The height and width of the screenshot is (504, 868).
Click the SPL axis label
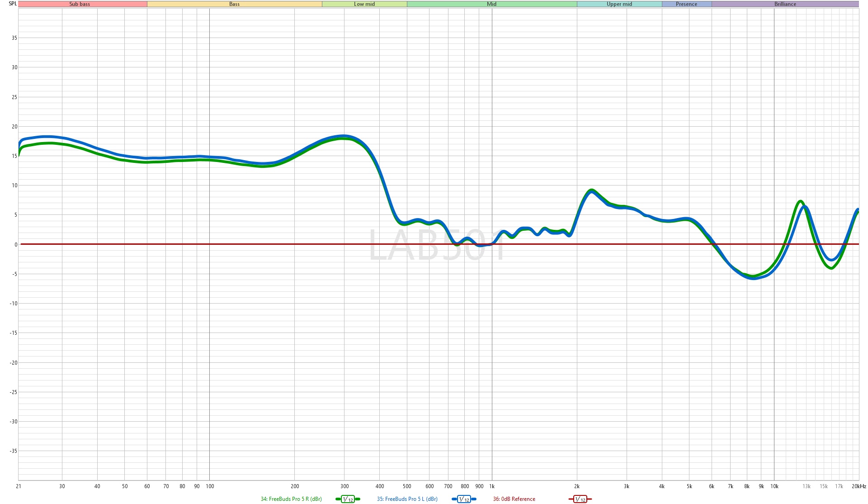pos(13,4)
